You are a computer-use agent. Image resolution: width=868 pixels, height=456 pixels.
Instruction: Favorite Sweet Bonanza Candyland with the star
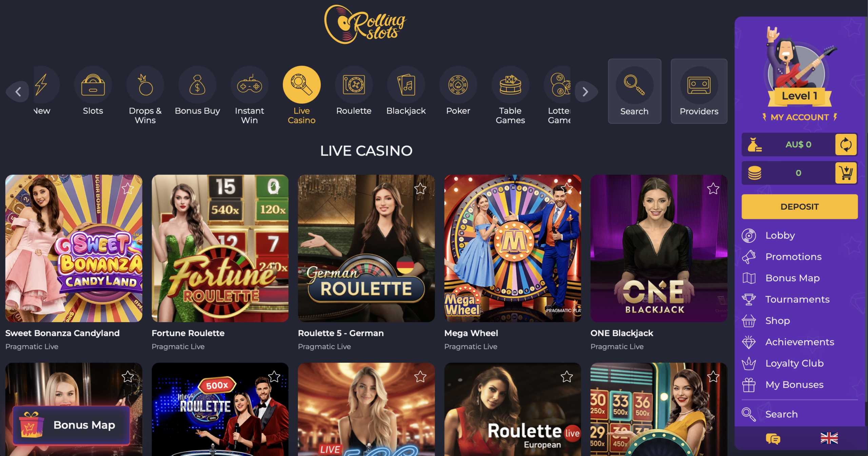tap(128, 188)
